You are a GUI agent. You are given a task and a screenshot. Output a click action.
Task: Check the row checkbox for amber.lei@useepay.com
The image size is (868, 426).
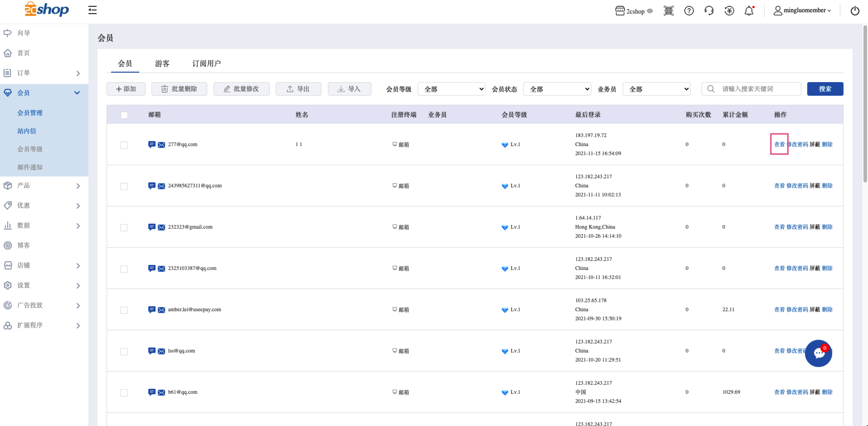[x=124, y=310]
